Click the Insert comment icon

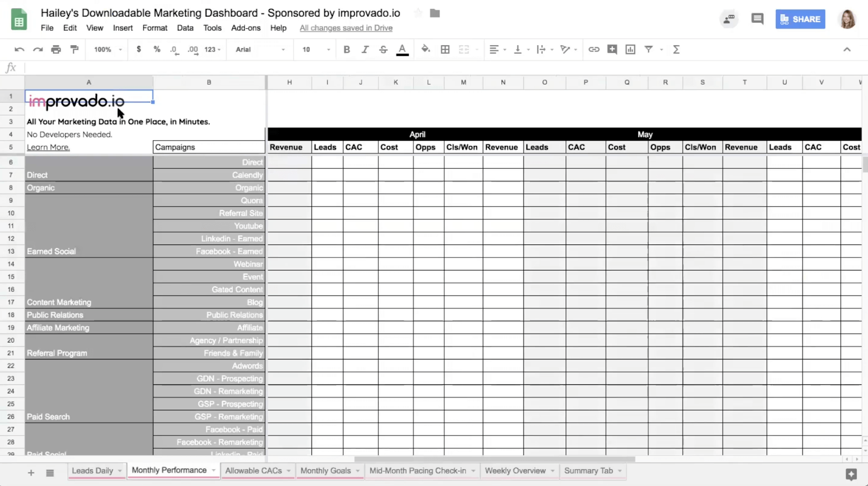(612, 49)
